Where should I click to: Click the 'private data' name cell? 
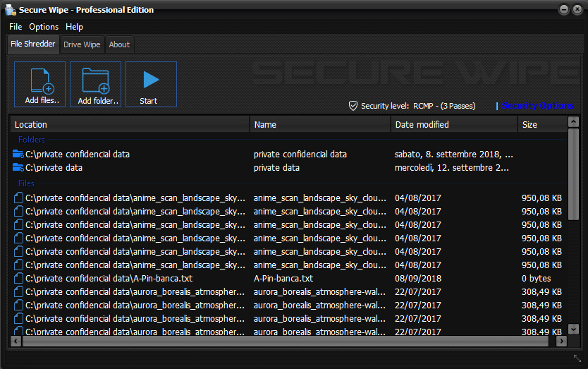(x=277, y=167)
